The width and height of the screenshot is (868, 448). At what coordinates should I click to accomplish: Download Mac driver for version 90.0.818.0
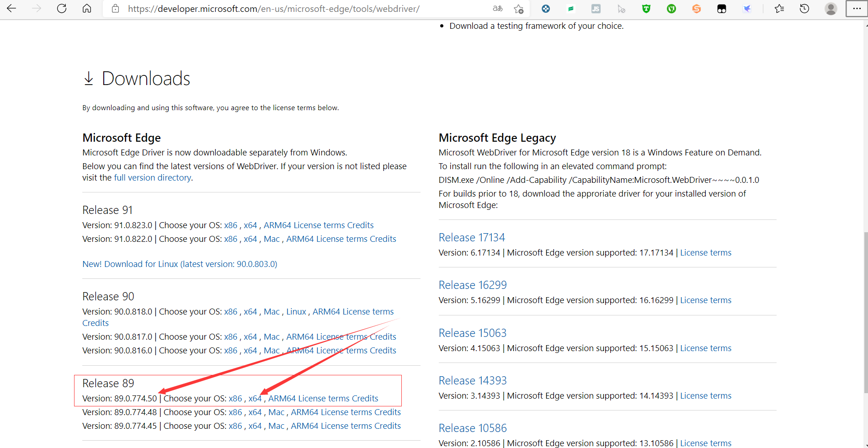[x=272, y=311]
